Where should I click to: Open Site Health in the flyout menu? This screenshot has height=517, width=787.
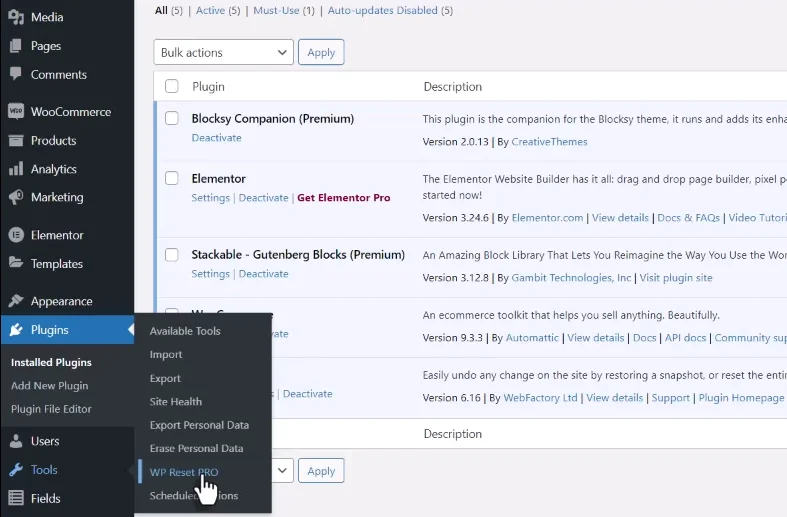click(x=176, y=402)
